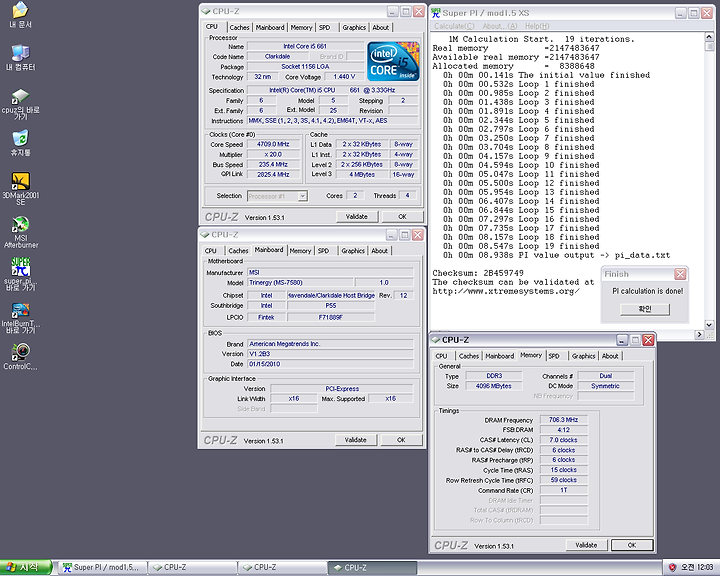
Task: Click the Clarkdale code name field
Action: point(277,56)
